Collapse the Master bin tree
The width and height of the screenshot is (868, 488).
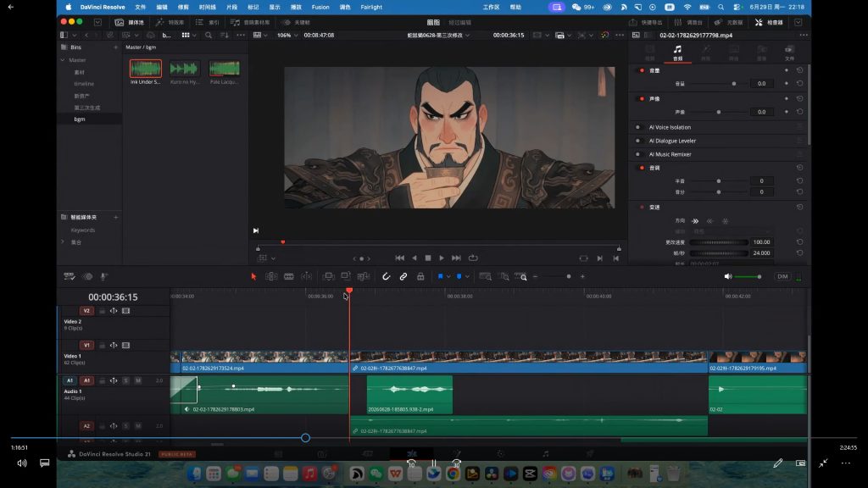pos(63,60)
